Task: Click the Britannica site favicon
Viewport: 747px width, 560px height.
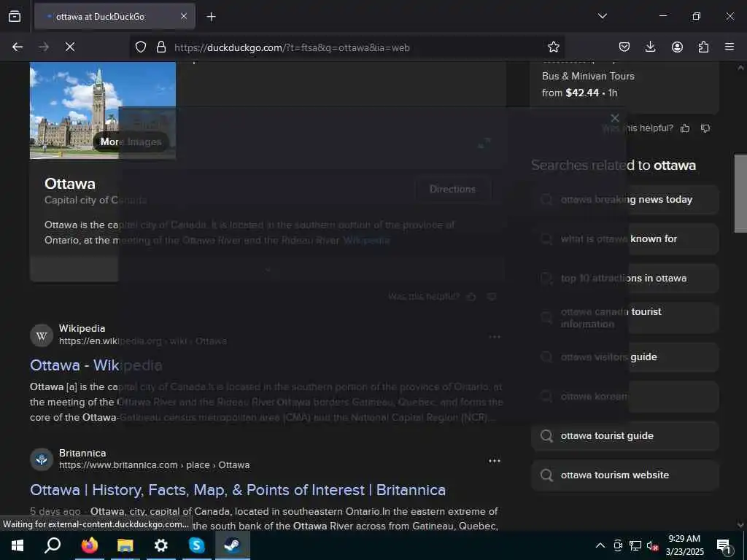Action: pyautogui.click(x=42, y=459)
